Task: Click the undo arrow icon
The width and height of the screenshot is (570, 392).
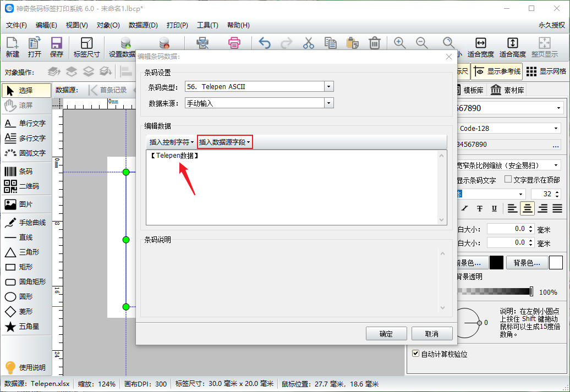Action: coord(265,43)
